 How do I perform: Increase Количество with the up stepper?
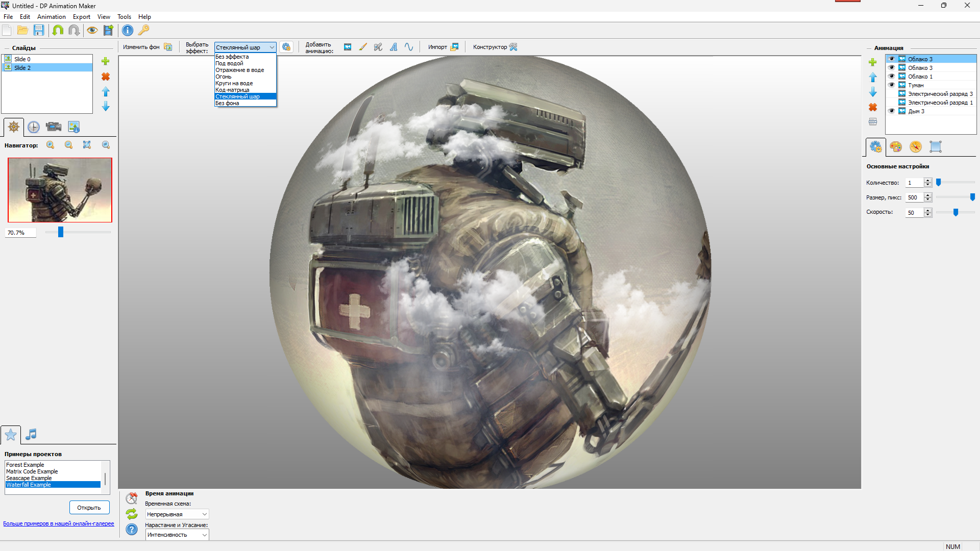tap(928, 181)
